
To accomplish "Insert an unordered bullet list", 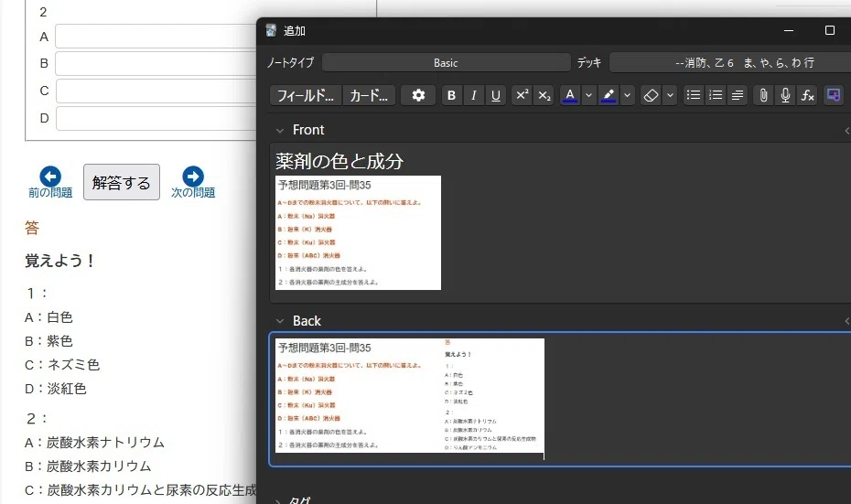I will 693,95.
